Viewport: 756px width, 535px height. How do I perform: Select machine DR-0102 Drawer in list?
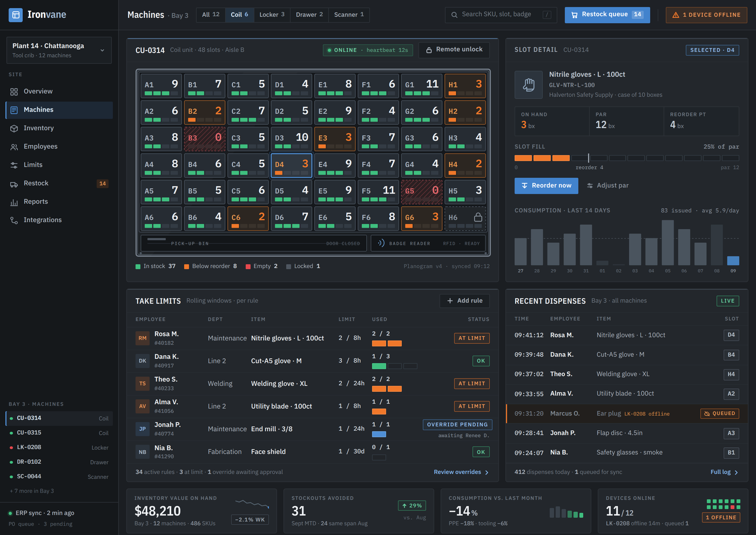click(59, 462)
